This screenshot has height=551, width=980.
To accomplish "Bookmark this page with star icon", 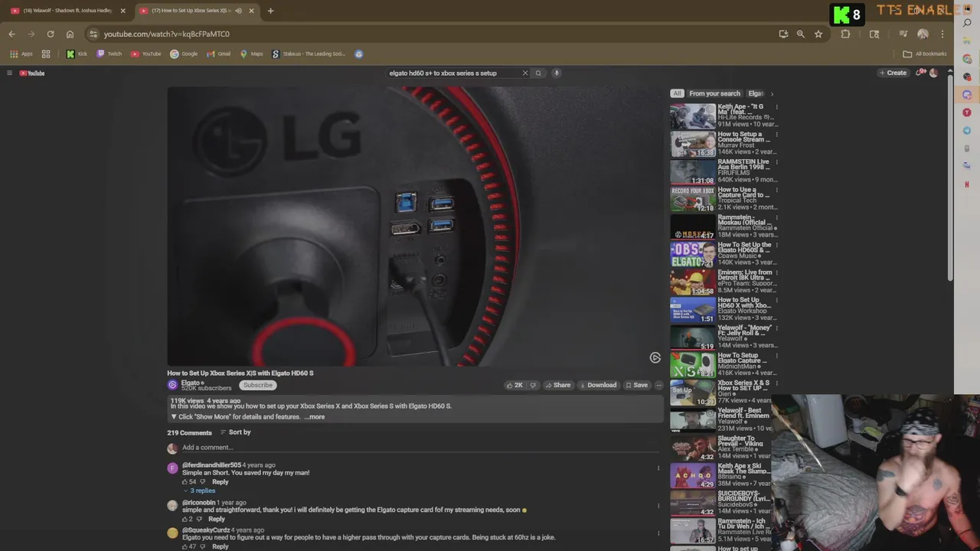I will (x=818, y=34).
